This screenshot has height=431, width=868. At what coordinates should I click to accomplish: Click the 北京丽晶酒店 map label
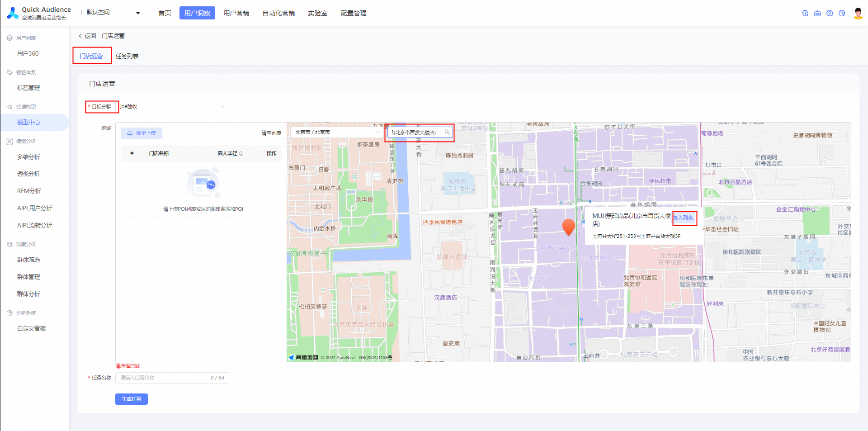[735, 182]
